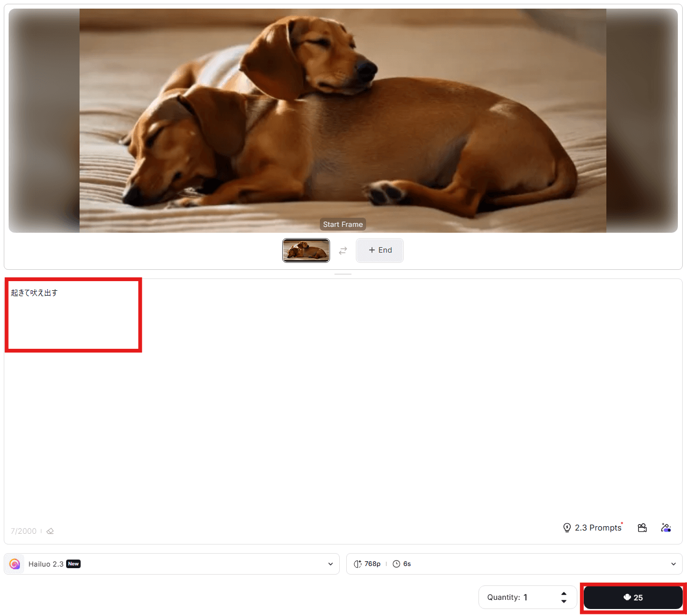Click the divider handle above the prompt box
The width and height of the screenshot is (687, 616).
coord(343,274)
